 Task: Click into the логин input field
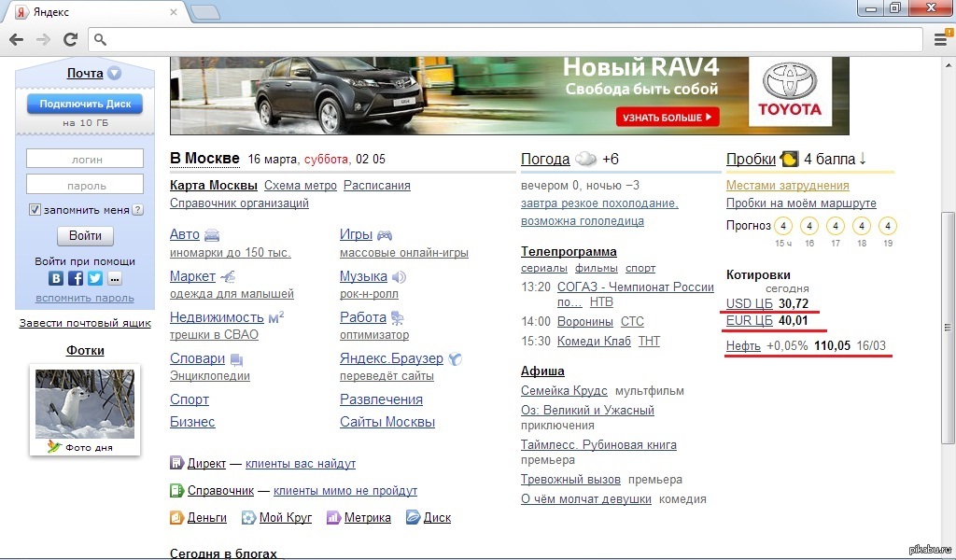pyautogui.click(x=84, y=160)
